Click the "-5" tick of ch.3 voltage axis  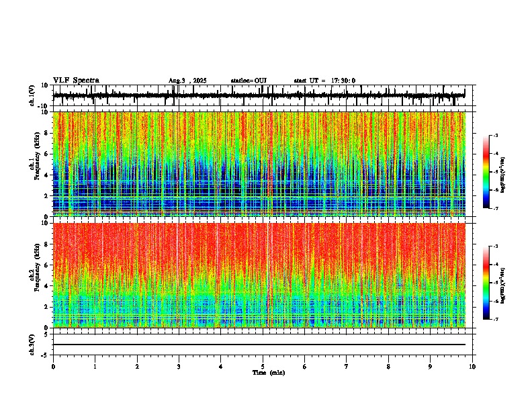45,355
